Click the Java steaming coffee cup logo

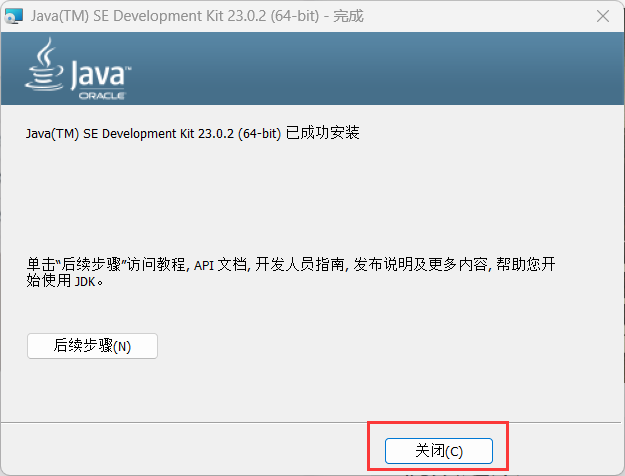click(x=44, y=64)
